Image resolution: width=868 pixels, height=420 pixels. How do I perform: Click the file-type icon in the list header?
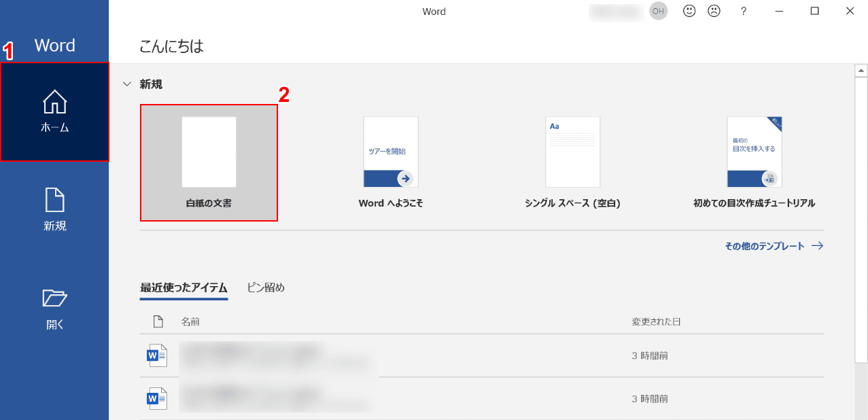pyautogui.click(x=158, y=321)
